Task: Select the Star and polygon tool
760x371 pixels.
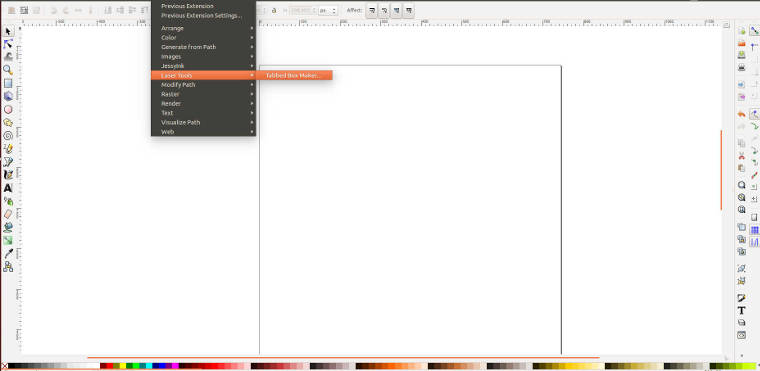Action: pyautogui.click(x=8, y=123)
